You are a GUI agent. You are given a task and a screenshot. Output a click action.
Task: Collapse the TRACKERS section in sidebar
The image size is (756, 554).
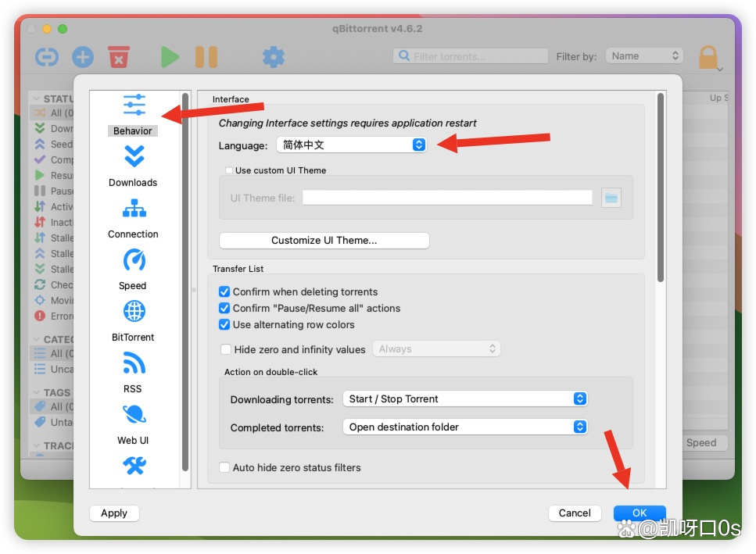pyautogui.click(x=37, y=445)
